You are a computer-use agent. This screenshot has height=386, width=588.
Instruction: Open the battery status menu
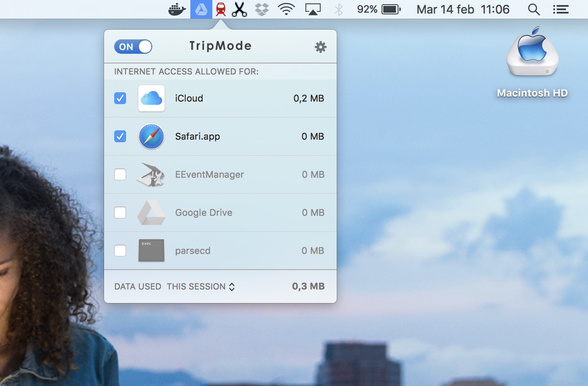[x=391, y=9]
